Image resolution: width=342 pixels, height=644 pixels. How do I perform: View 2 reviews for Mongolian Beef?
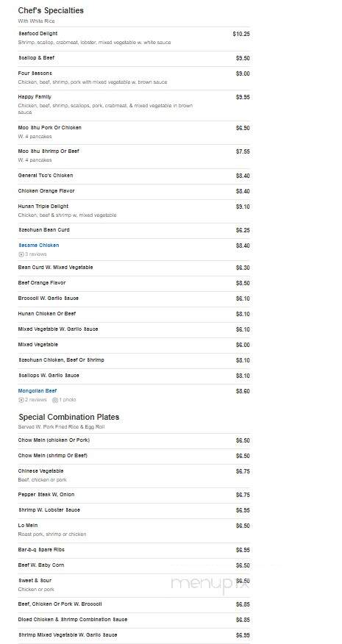point(36,400)
